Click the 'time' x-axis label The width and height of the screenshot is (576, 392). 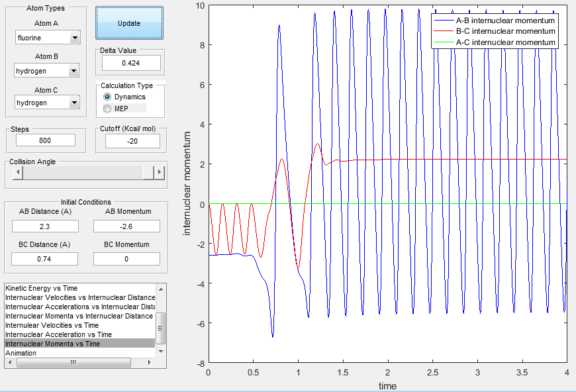tap(387, 386)
